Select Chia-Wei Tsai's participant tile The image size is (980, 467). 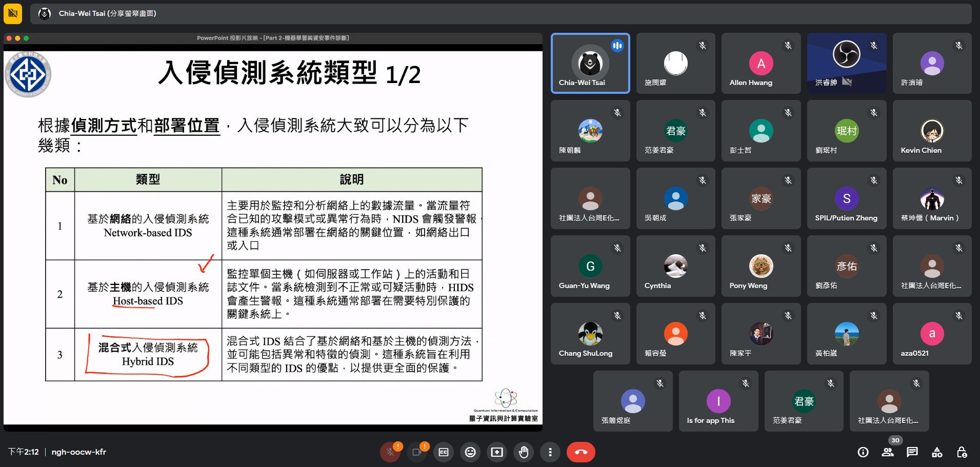(590, 64)
